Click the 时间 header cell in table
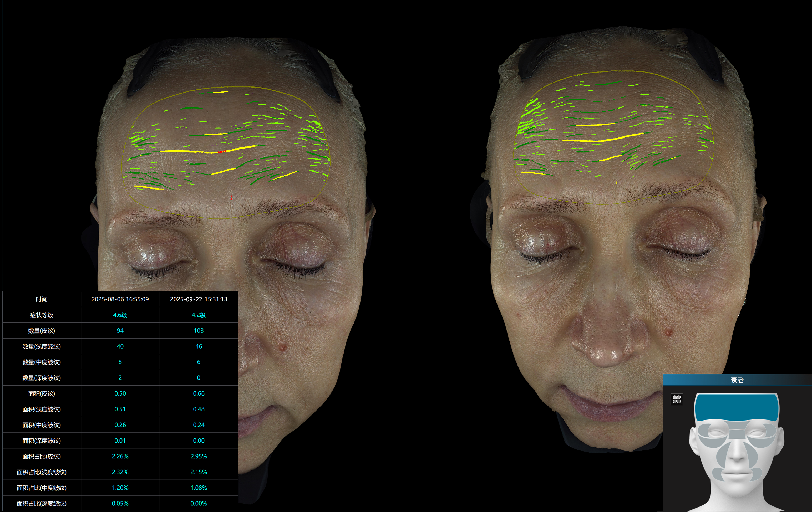 click(42, 299)
